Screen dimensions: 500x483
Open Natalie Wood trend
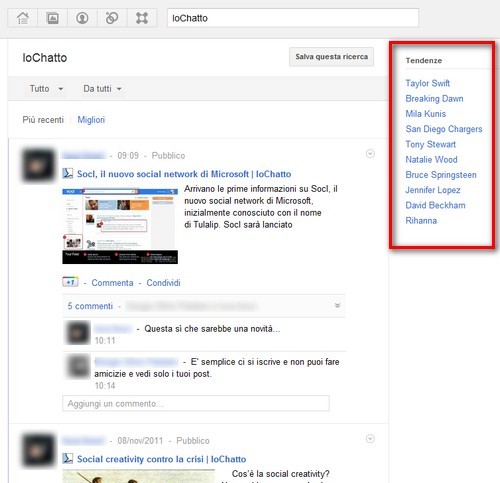431,159
